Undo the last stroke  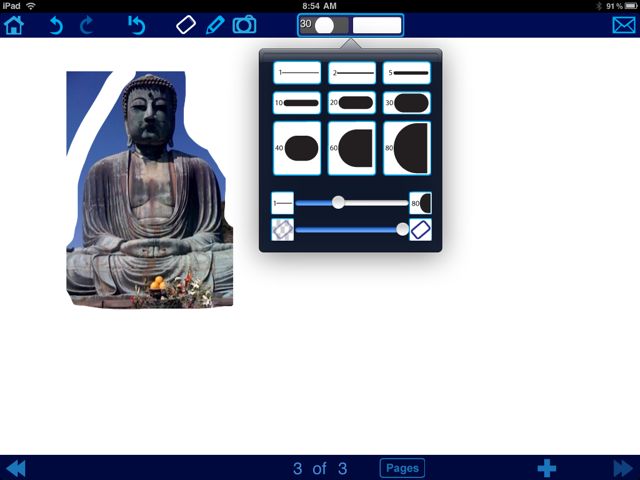click(56, 26)
